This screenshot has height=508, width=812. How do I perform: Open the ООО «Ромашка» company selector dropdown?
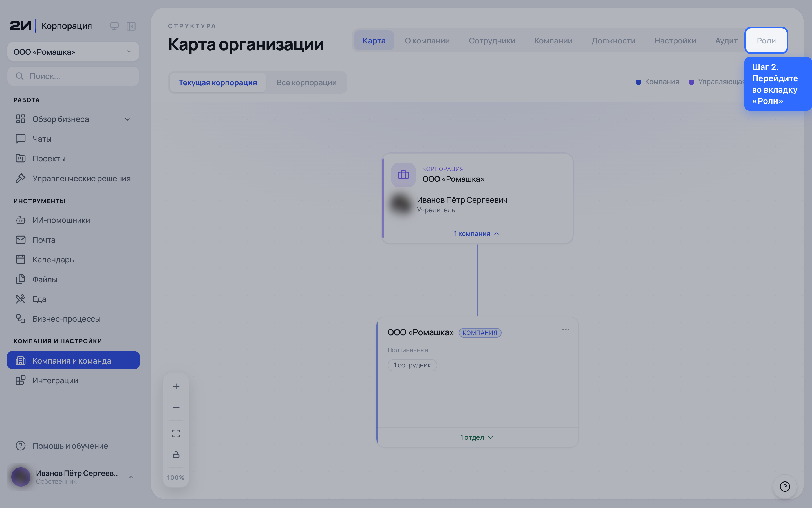click(73, 51)
